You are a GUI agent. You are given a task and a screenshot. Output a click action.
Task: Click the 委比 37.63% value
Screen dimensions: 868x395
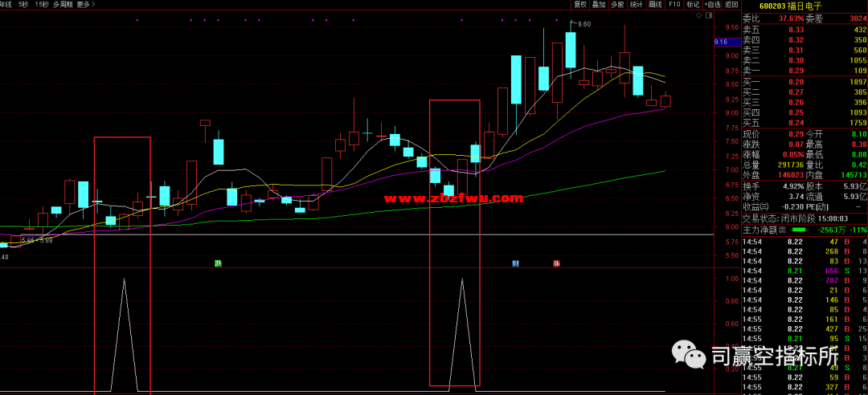click(791, 18)
